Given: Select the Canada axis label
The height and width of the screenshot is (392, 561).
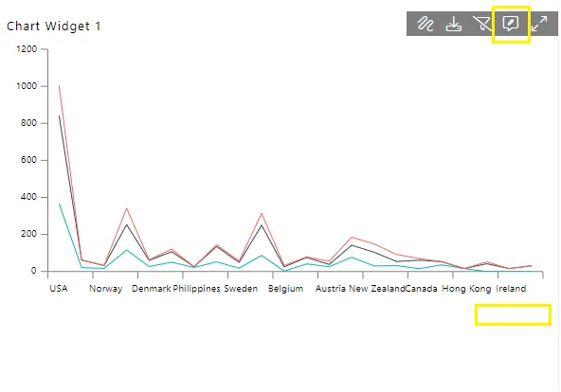Looking at the screenshot, I should tap(421, 289).
